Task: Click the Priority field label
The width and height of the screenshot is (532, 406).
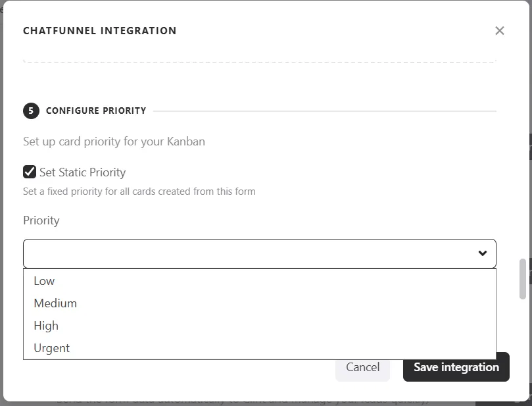Action: pyautogui.click(x=41, y=220)
